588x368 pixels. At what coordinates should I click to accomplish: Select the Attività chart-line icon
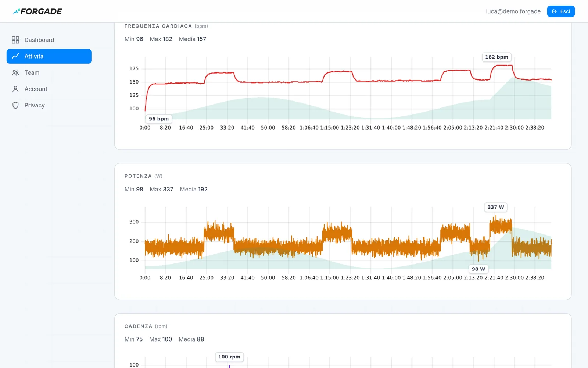15,56
